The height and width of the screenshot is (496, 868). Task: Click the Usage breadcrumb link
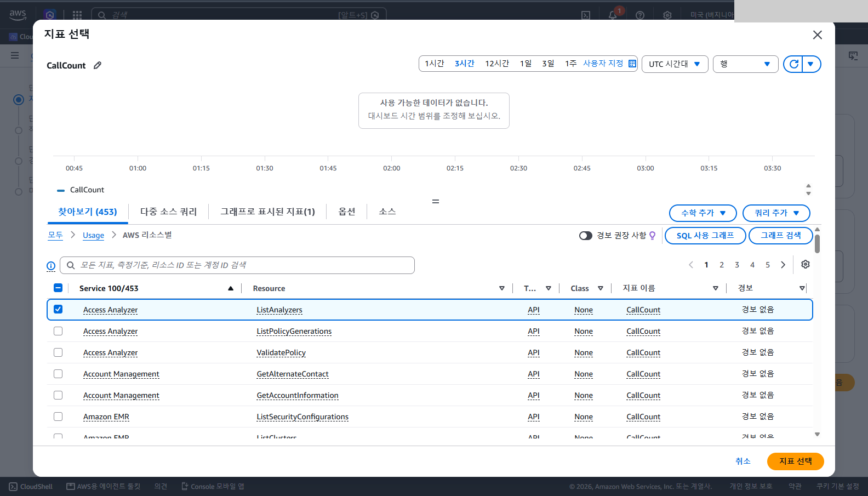tap(93, 235)
